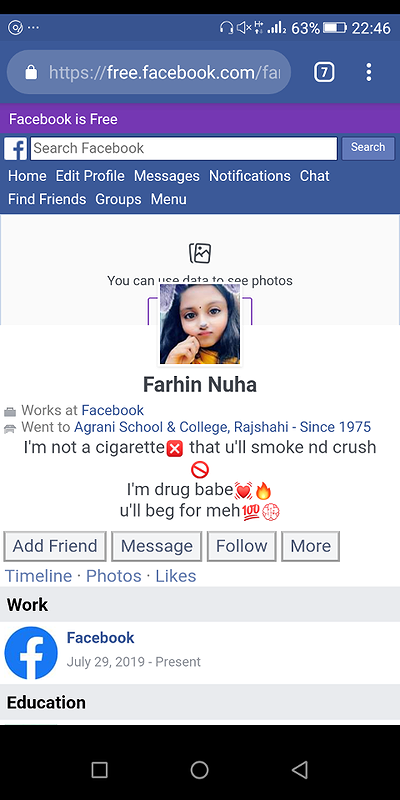
Task: Switch to the Photos tab
Action: pyautogui.click(x=113, y=576)
